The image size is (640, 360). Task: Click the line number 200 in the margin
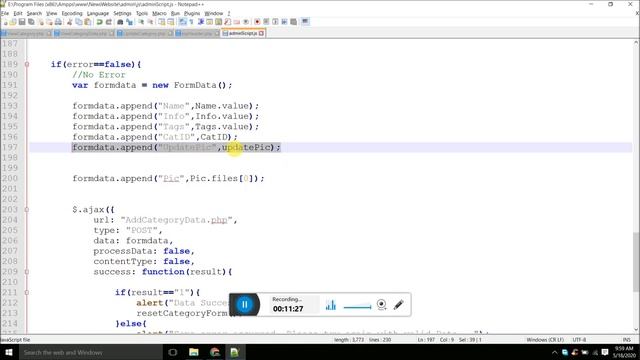click(x=10, y=178)
